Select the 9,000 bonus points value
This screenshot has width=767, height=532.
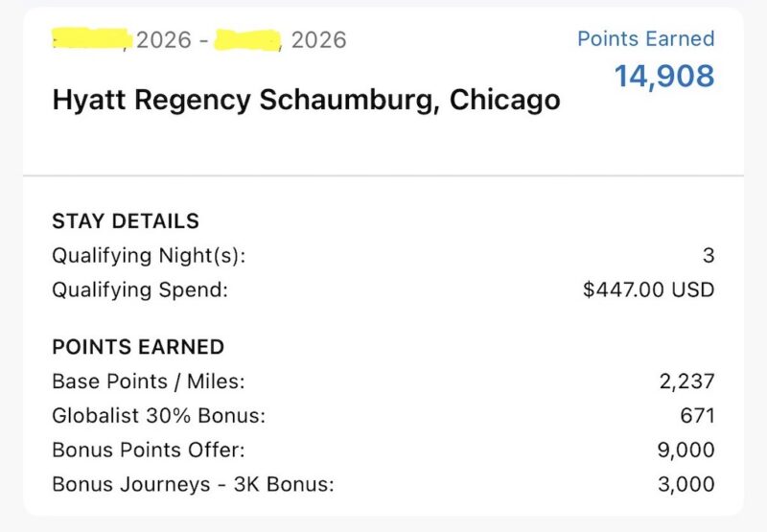[686, 450]
